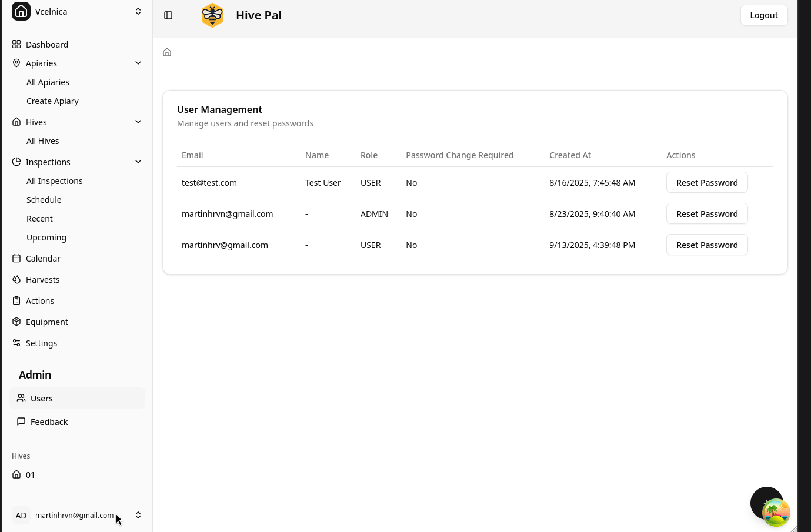The width and height of the screenshot is (811, 532).
Task: Click the Logout button
Action: 763,15
